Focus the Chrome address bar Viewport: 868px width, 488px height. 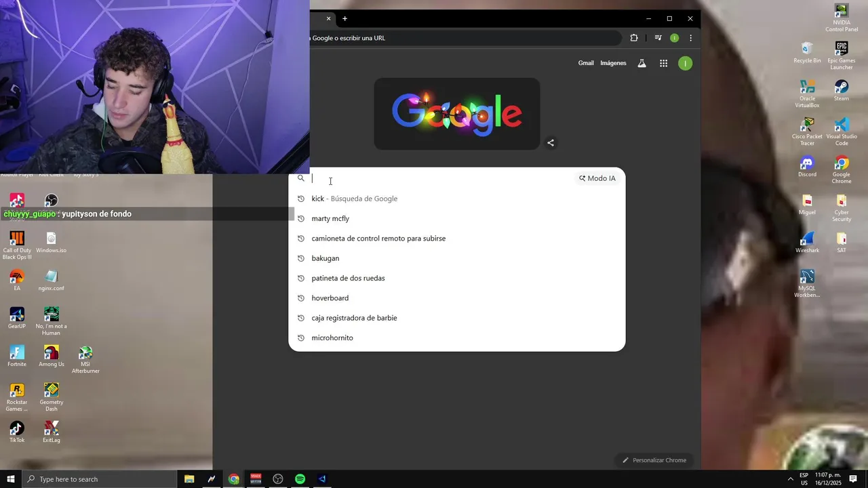pyautogui.click(x=465, y=38)
